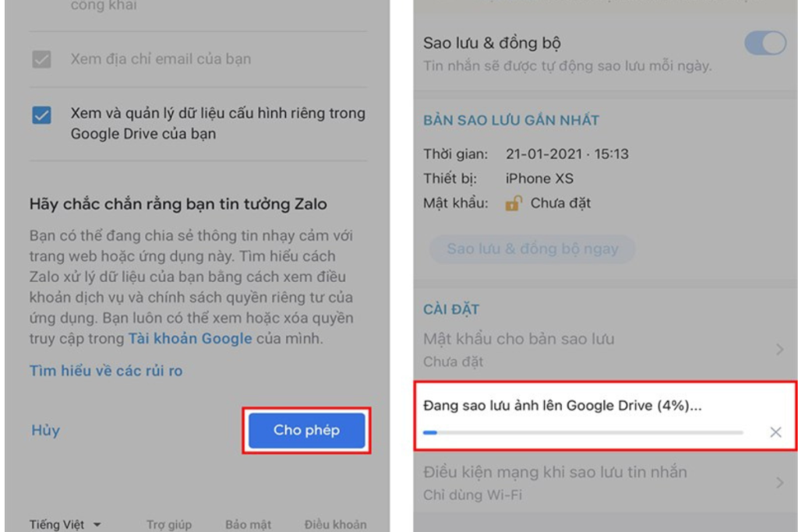Tap Hủy to cancel permission request
This screenshot has height=532, width=798.
(45, 430)
